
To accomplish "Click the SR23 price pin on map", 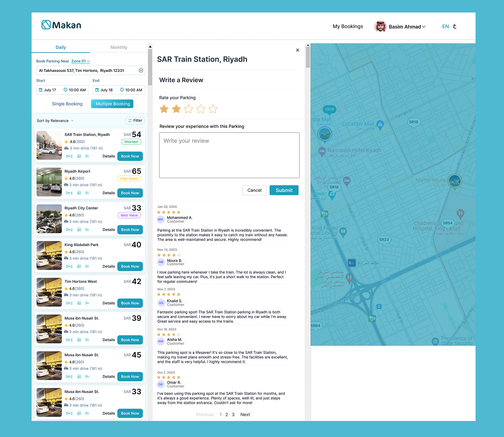I will [x=384, y=240].
